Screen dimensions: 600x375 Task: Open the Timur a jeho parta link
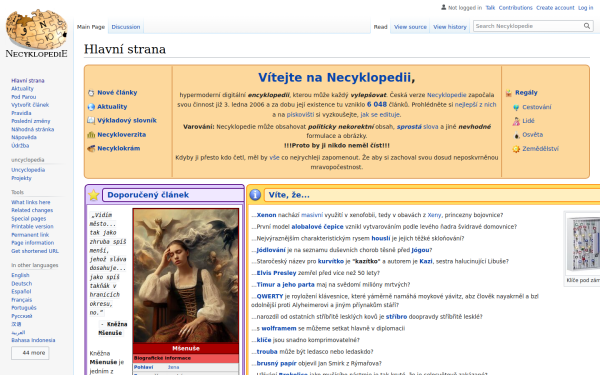tap(285, 285)
